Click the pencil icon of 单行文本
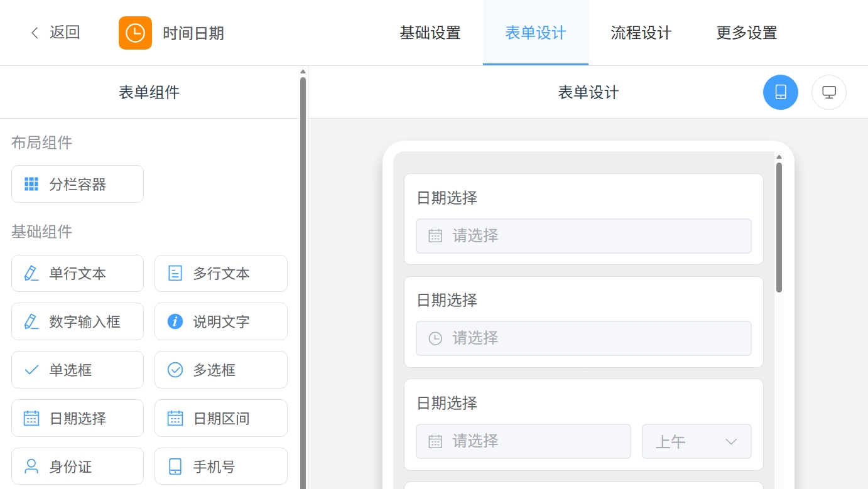The image size is (868, 489). (31, 273)
